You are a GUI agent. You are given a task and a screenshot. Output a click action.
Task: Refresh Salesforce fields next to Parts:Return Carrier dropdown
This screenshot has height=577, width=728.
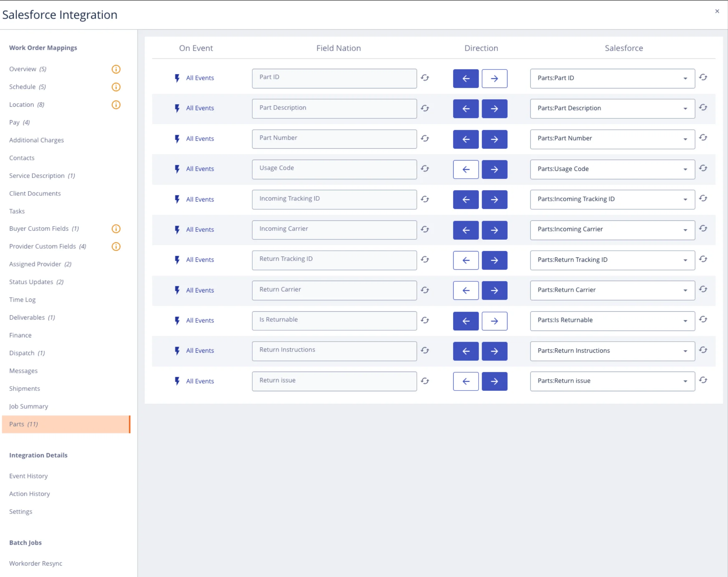pos(703,289)
